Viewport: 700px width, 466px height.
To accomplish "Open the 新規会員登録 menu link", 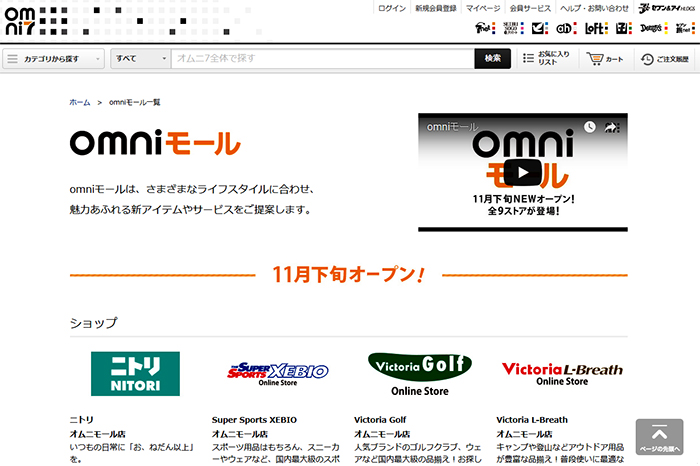I will point(436,8).
